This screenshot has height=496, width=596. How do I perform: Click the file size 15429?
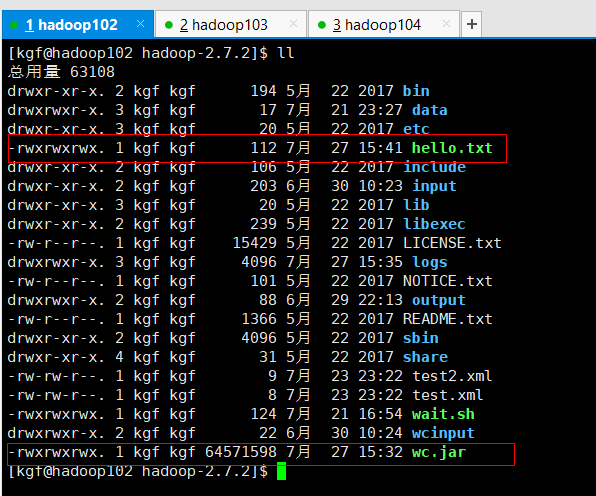click(x=255, y=243)
